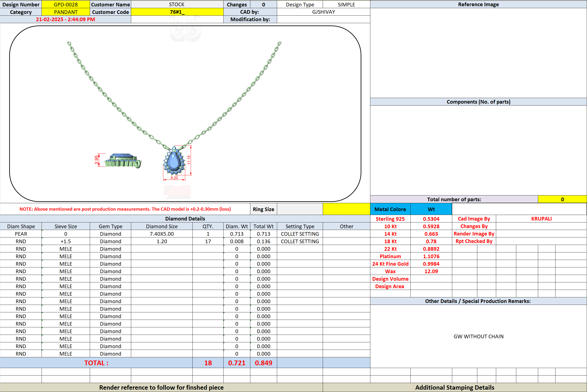Click the customer code 76#1_ cell
The image size is (587, 392).
177,12
